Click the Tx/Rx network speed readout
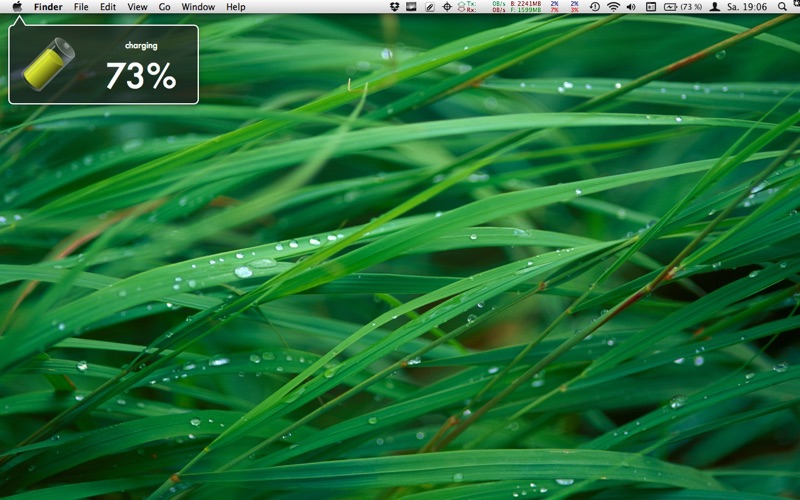 (486, 7)
